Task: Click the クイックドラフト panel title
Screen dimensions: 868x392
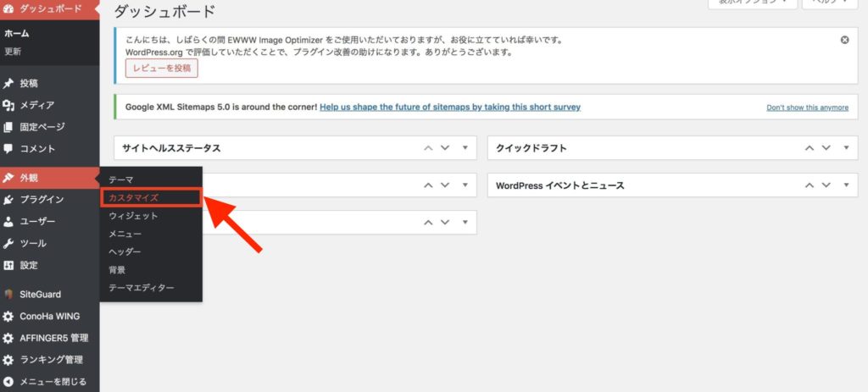Action: [x=531, y=148]
